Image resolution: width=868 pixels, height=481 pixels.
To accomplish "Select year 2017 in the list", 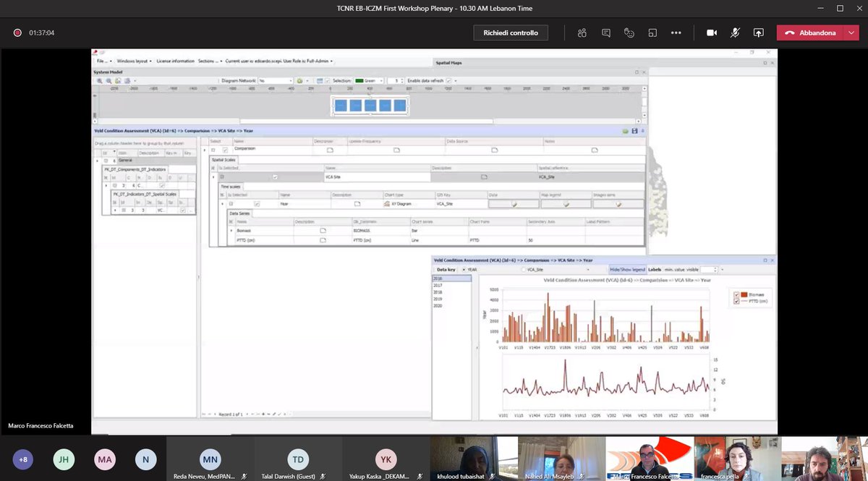I will pyautogui.click(x=453, y=285).
